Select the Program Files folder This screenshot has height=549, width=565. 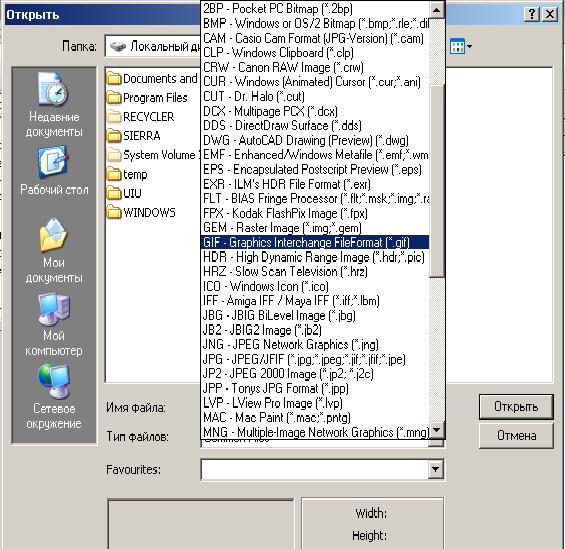pos(147,98)
